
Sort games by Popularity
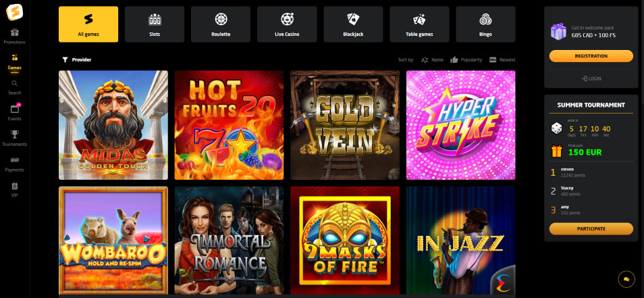tap(466, 60)
